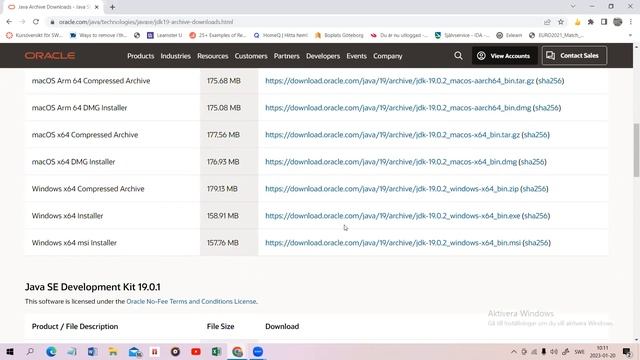Show hidden system tray icons
Image resolution: width=640 pixels, height=360 pixels.
pos(514,351)
